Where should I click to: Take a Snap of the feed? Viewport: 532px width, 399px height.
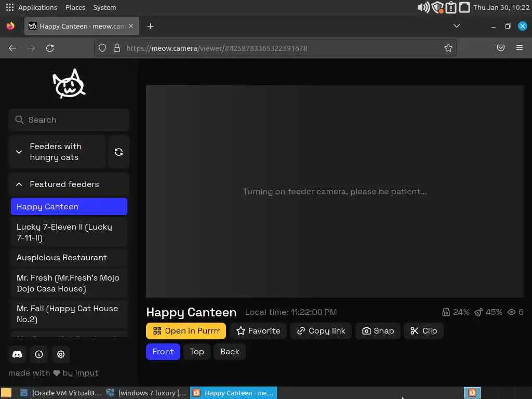click(378, 331)
